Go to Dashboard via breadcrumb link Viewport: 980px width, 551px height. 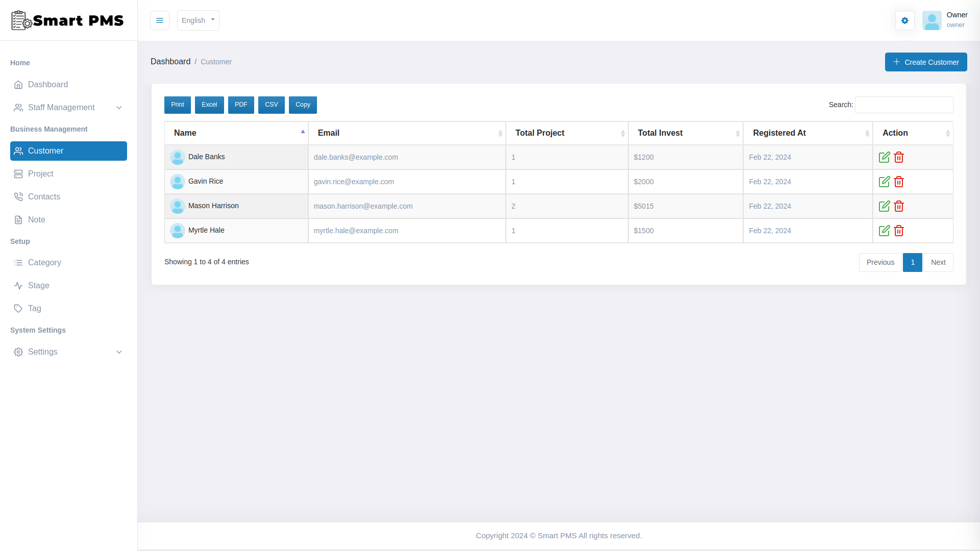170,61
